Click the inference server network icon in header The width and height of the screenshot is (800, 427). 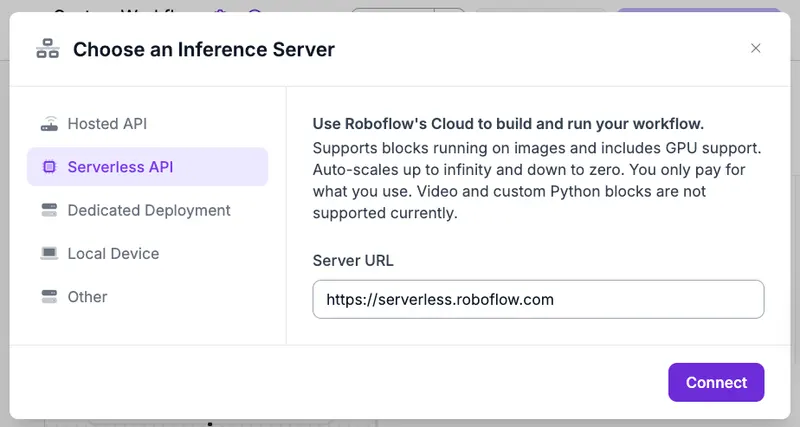click(x=48, y=48)
